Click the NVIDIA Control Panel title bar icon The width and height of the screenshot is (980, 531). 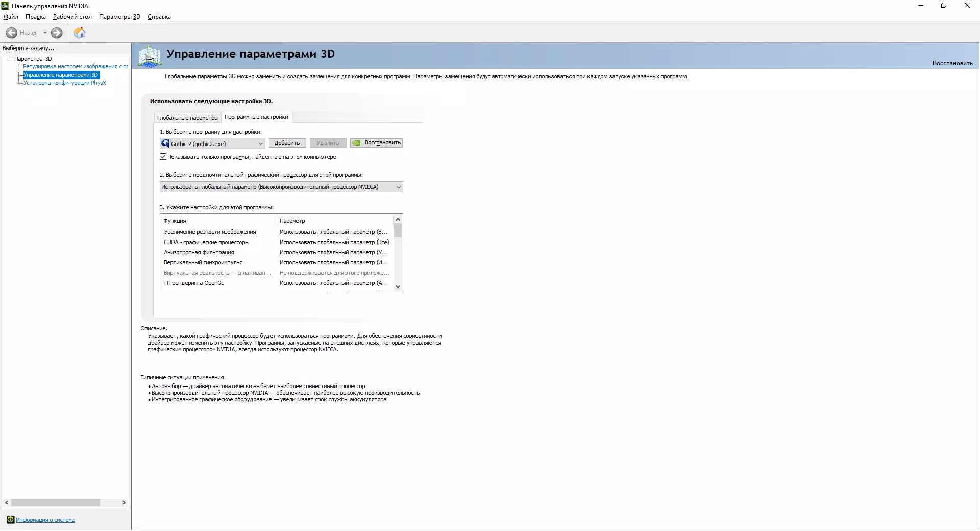pos(6,6)
